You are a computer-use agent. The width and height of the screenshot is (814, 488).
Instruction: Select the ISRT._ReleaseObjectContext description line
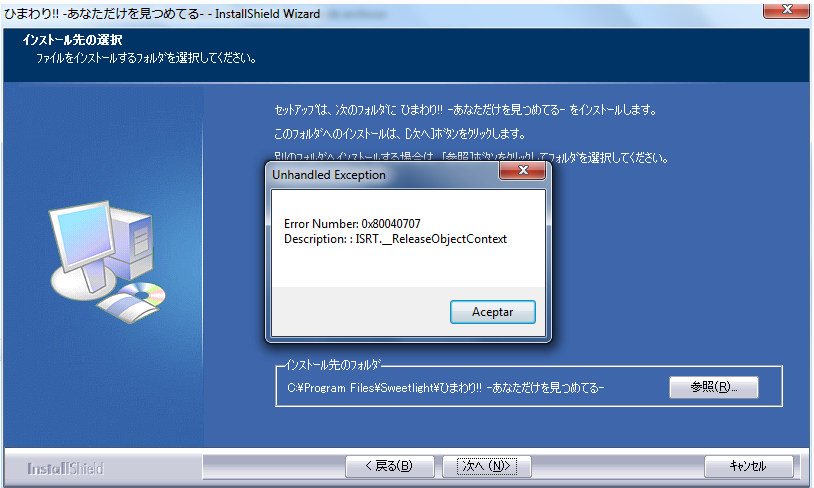click(395, 239)
